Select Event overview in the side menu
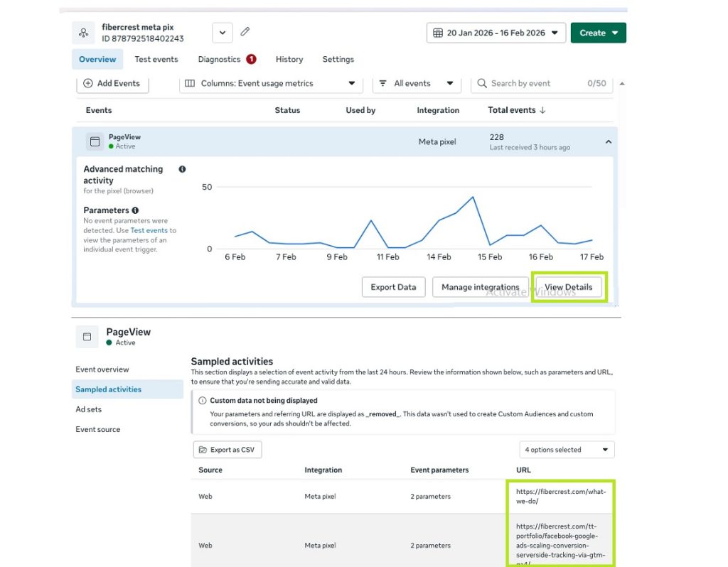Screen dimensions: 728x567 102,369
